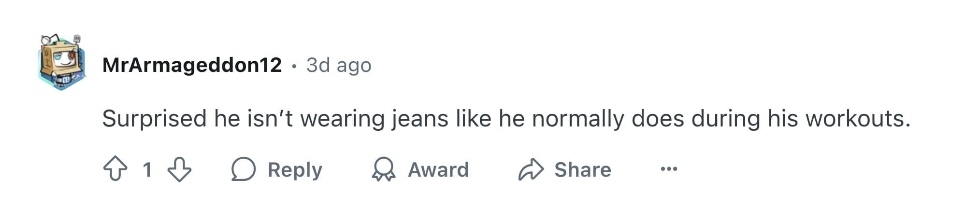Open the '3d ago' timestamp permalink
Viewport: 980px width, 223px height.
pos(339,65)
